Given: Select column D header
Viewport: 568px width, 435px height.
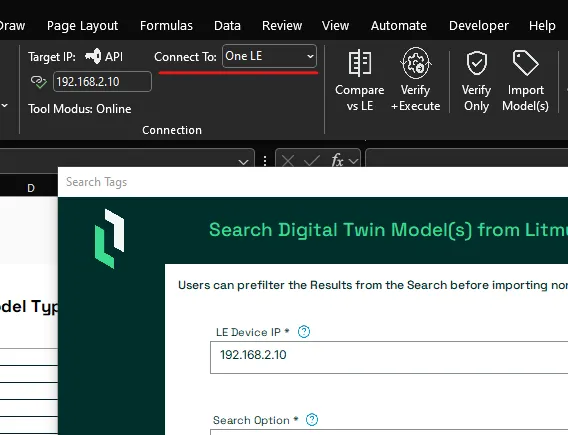Looking at the screenshot, I should tap(31, 188).
